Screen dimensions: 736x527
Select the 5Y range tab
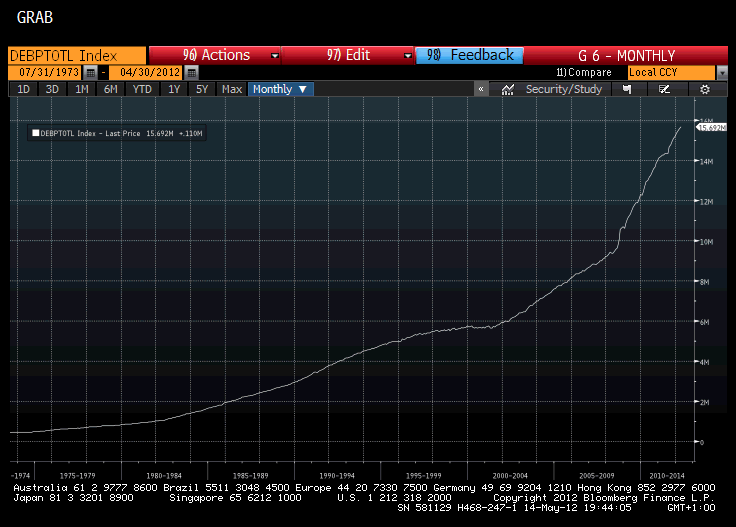[202, 89]
